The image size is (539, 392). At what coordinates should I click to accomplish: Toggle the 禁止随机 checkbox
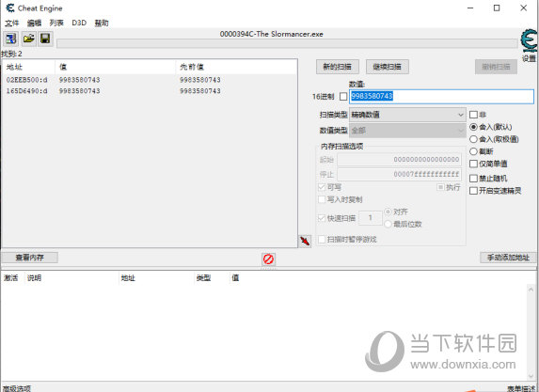pyautogui.click(x=473, y=179)
